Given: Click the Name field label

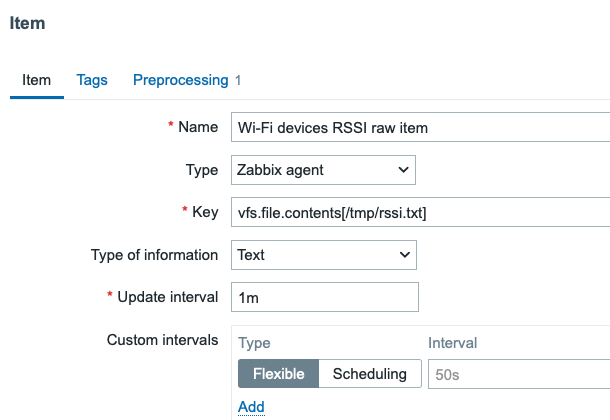Looking at the screenshot, I should [197, 127].
